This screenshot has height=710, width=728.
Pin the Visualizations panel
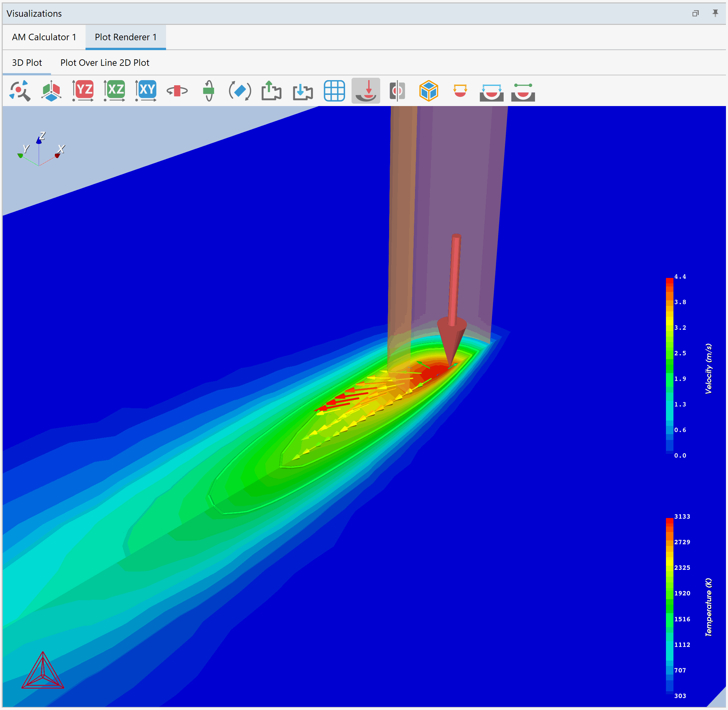click(715, 13)
